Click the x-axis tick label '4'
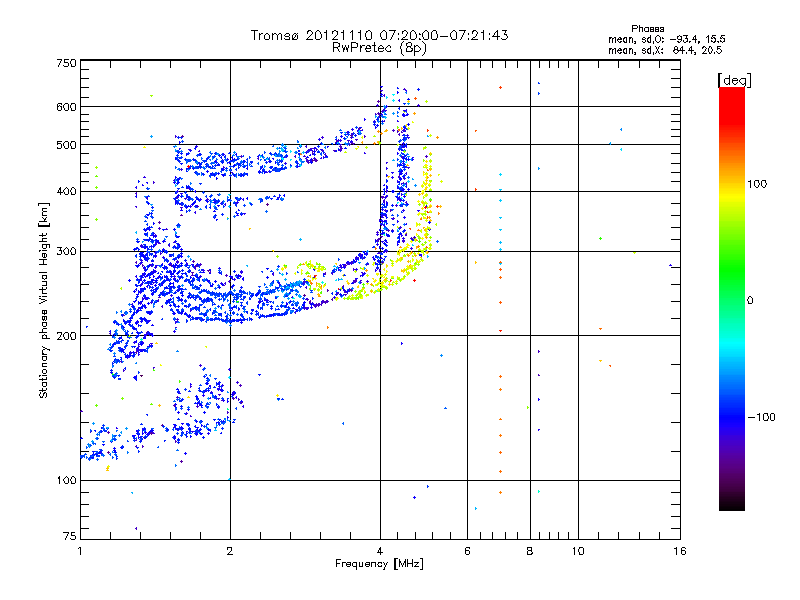This screenshot has width=800, height=600. tap(380, 551)
